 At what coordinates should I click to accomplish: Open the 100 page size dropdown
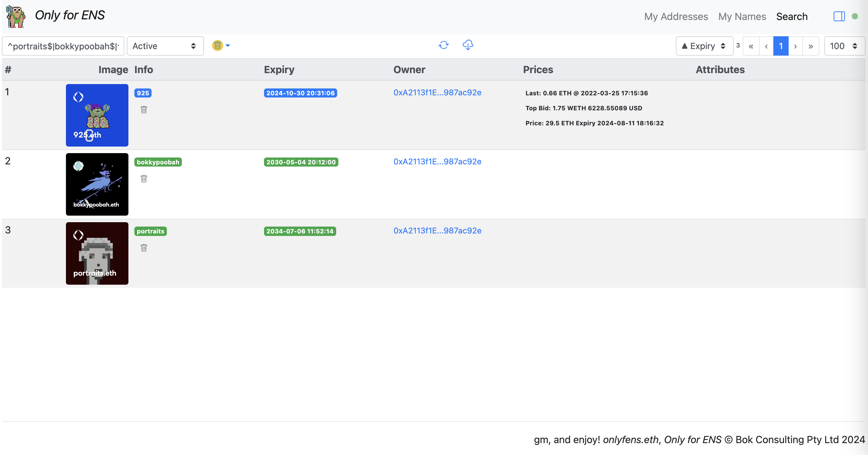(843, 46)
